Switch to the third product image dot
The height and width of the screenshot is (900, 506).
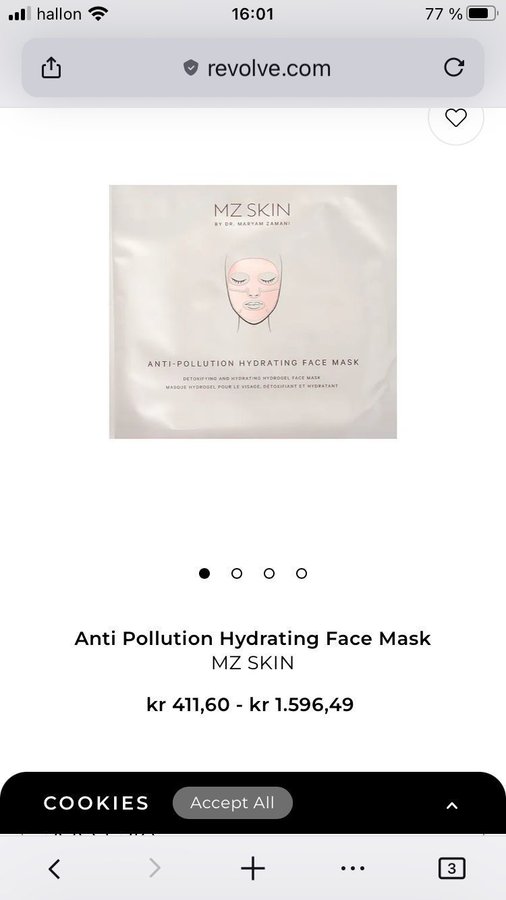[x=269, y=573]
